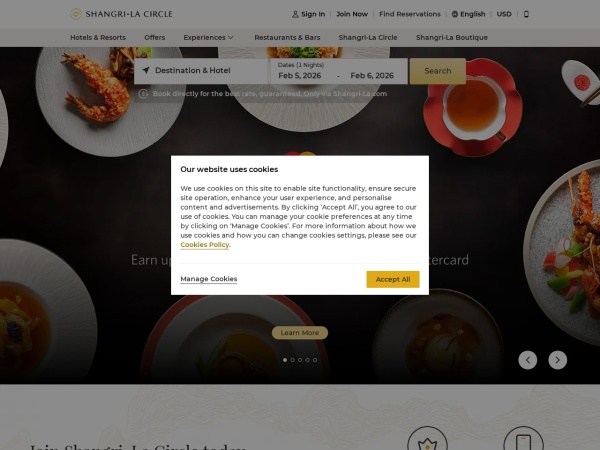The width and height of the screenshot is (600, 450).
Task: Select the first carousel dot indicator
Action: (x=285, y=360)
